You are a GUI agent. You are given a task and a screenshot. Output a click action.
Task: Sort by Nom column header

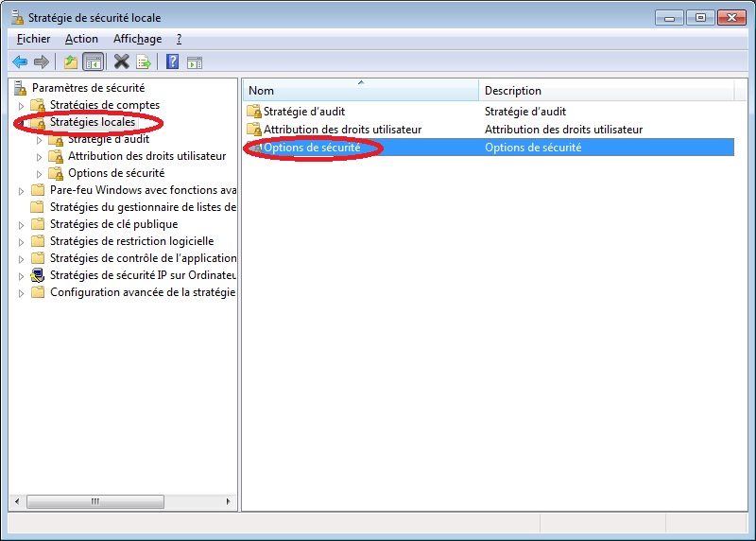click(x=361, y=90)
